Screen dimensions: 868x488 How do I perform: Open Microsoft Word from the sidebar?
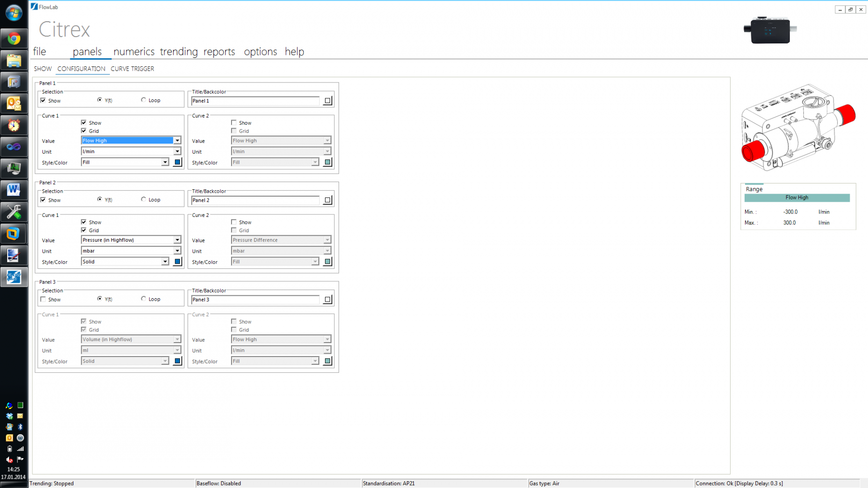pyautogui.click(x=14, y=190)
